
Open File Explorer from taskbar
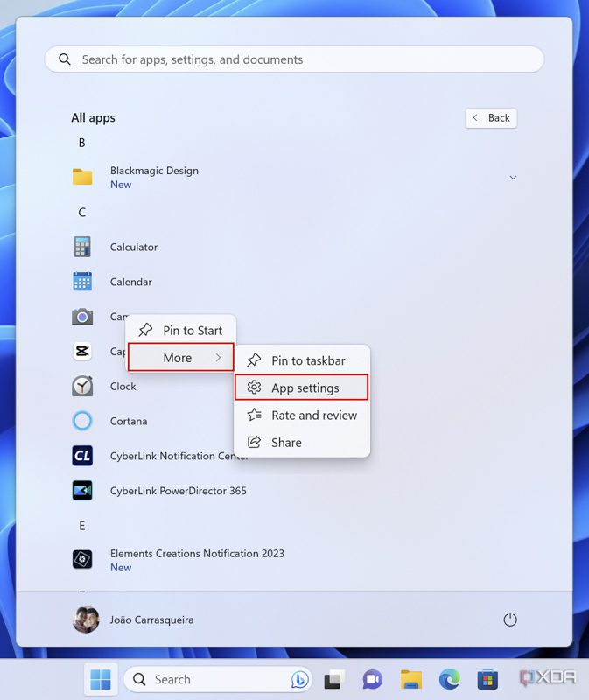pos(410,680)
